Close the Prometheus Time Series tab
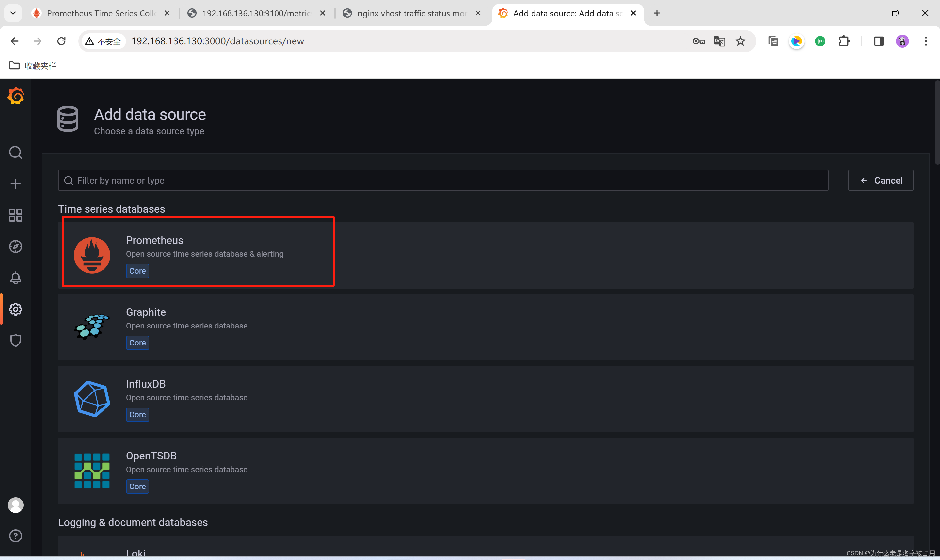 (x=167, y=13)
